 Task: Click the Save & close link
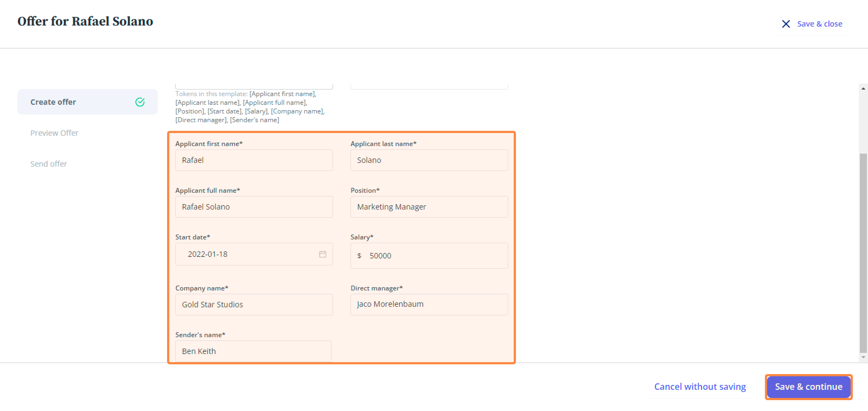[819, 24]
